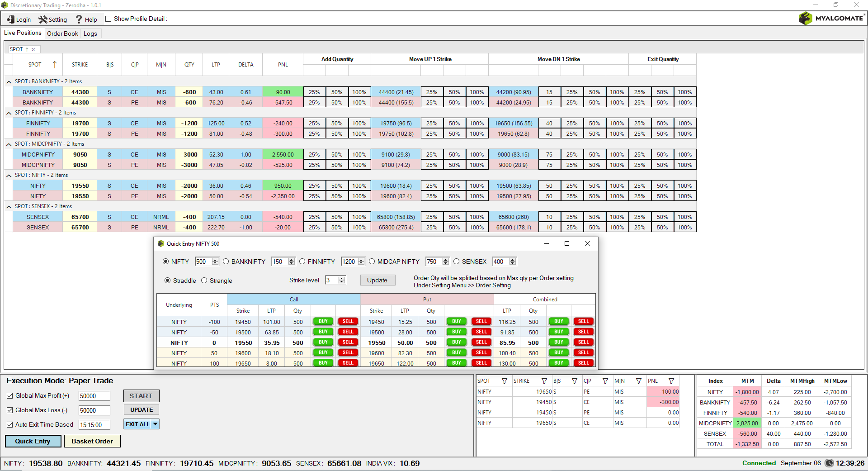Filter the C|P column in order grid

605,381
